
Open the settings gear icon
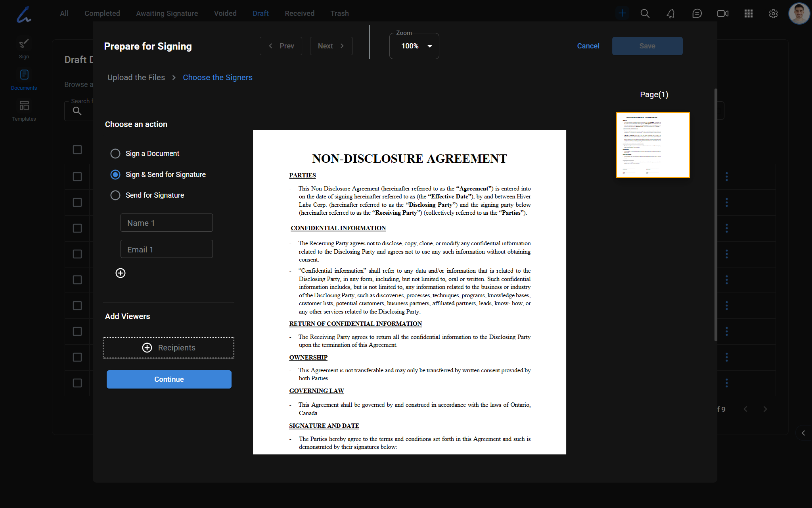[x=773, y=13]
